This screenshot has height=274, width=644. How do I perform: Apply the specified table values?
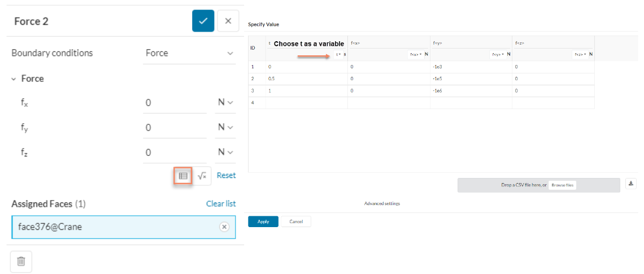coord(263,221)
